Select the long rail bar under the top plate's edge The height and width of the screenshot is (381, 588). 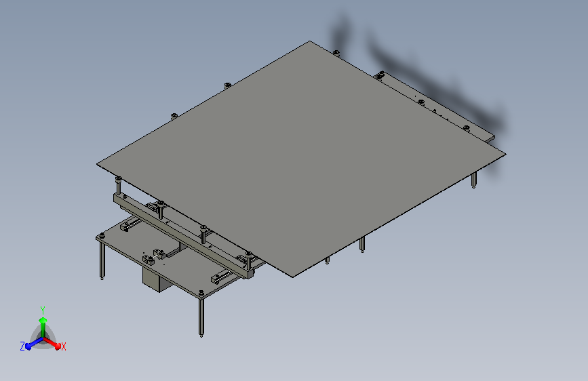(182, 235)
